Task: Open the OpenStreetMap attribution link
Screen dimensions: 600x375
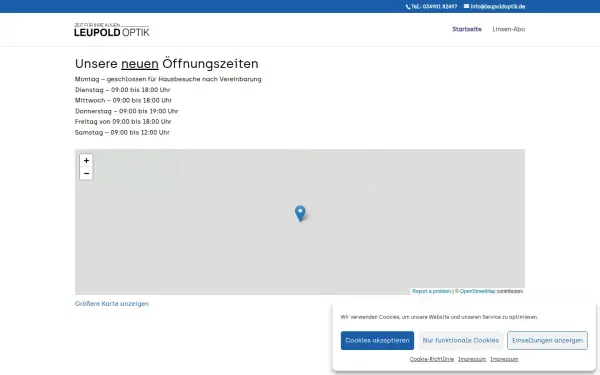Action: click(x=477, y=291)
